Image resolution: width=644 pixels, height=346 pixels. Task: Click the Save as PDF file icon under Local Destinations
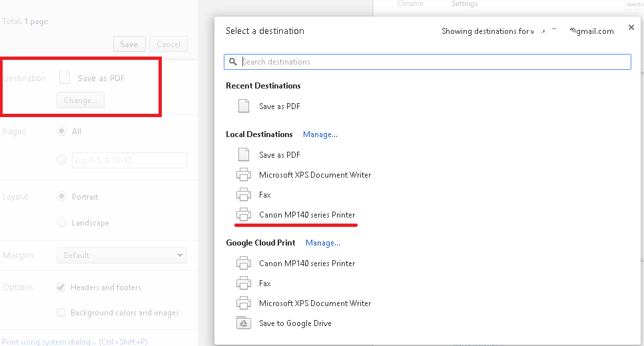(244, 154)
